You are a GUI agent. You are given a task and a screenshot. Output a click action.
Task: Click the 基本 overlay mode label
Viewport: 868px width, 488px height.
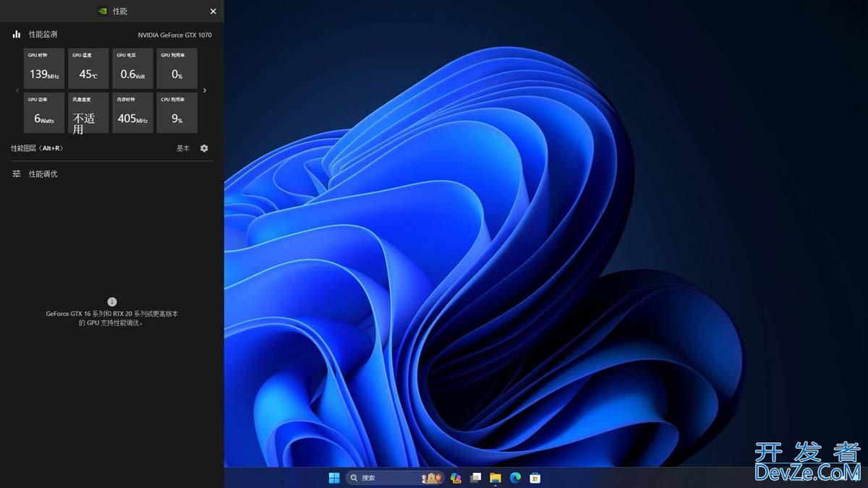(183, 148)
